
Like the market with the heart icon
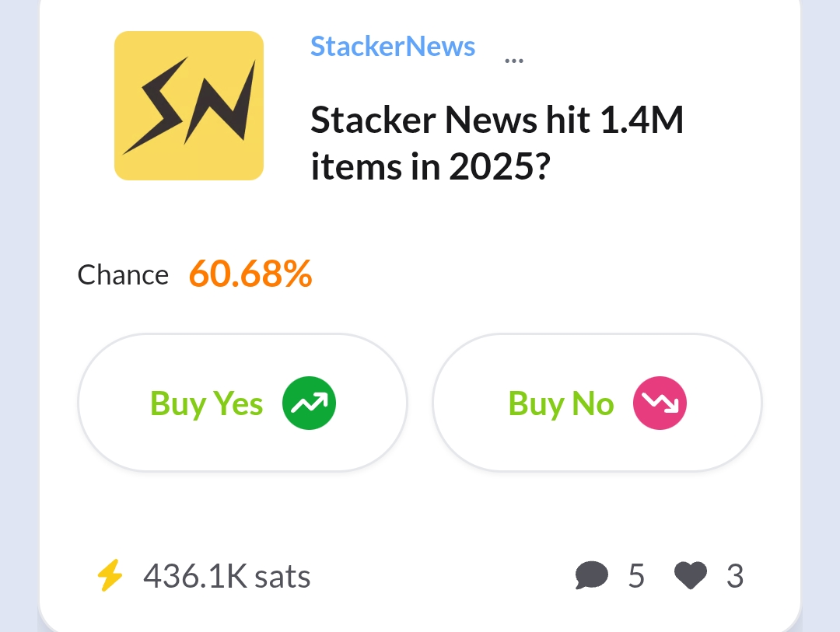(x=691, y=576)
